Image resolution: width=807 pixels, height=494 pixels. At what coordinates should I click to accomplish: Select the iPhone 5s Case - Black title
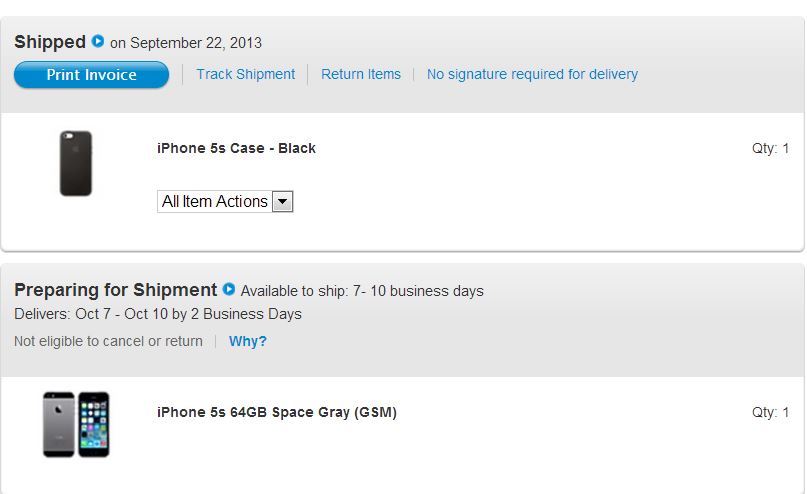(x=236, y=148)
